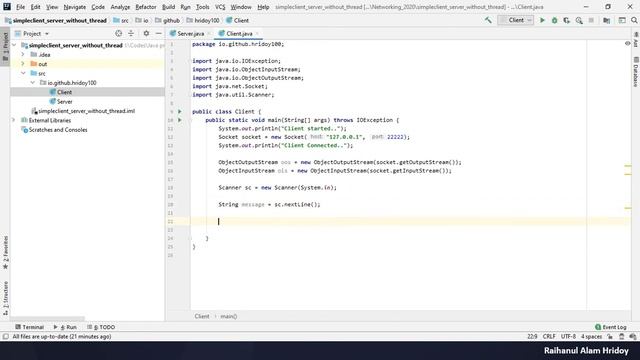This screenshot has height=360, width=640.
Task: Click the 22:9 caret position indicator
Action: 532,337
